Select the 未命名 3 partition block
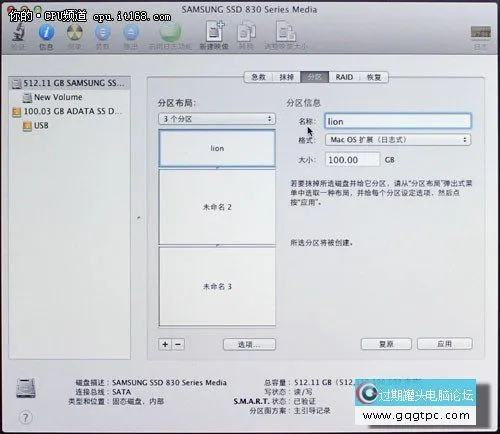 click(x=217, y=286)
